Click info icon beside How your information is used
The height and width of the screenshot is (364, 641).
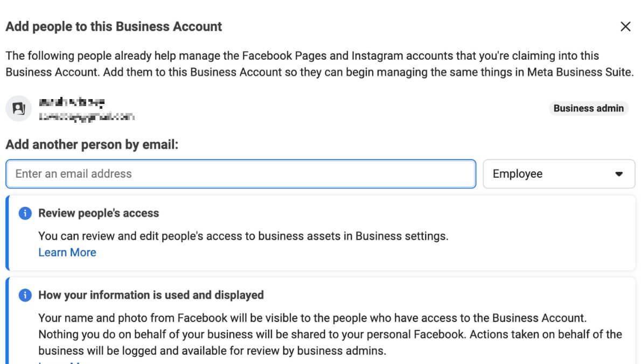(25, 295)
